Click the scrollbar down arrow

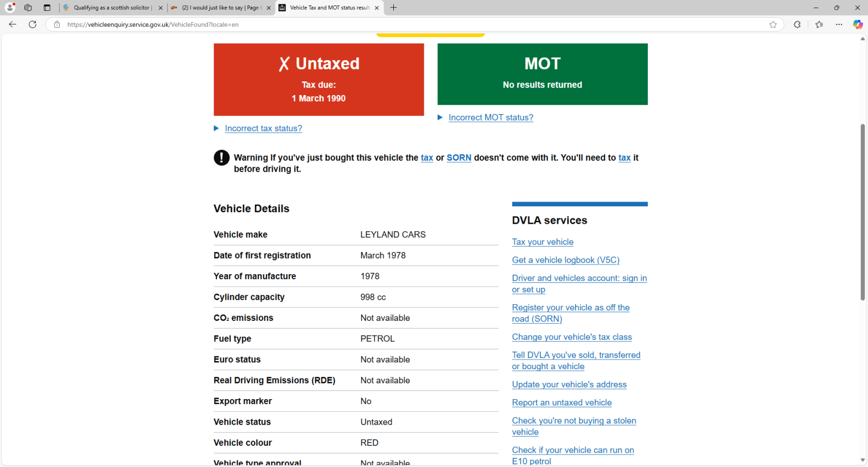[x=863, y=460]
